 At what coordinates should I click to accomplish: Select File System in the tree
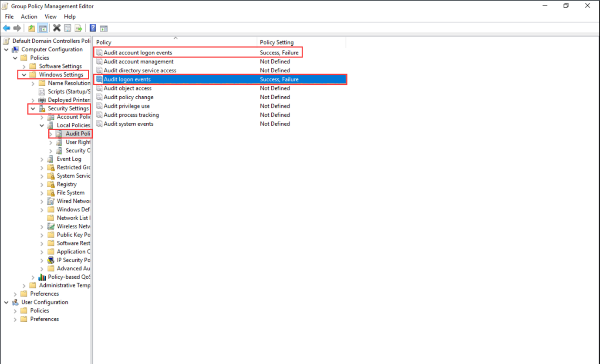(x=71, y=193)
